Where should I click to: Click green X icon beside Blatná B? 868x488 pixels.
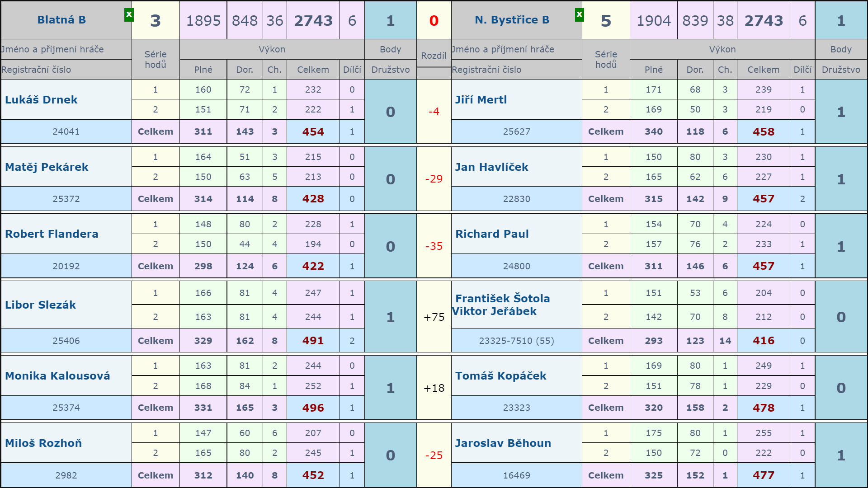pyautogui.click(x=129, y=15)
